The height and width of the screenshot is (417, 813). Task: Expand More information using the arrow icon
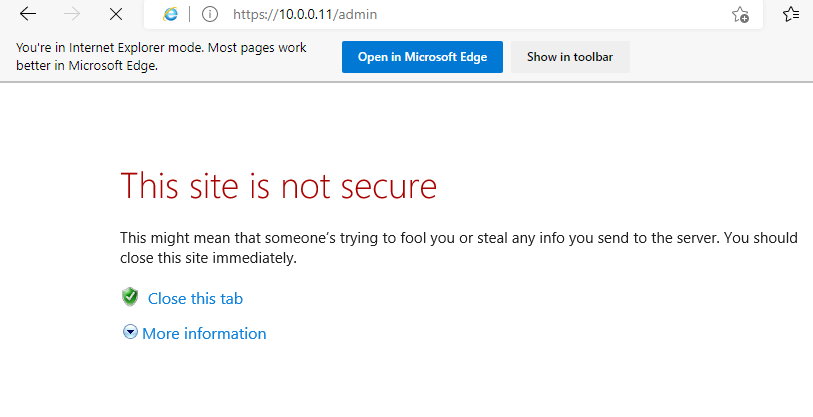(130, 332)
